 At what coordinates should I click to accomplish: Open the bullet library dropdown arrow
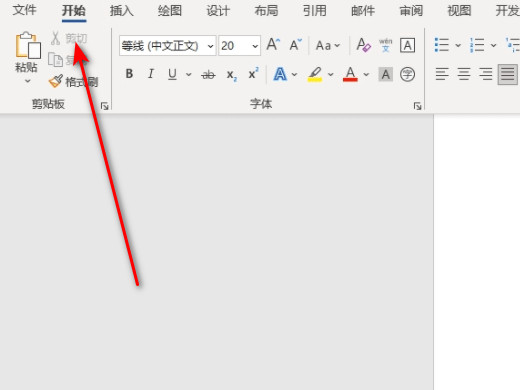pos(458,45)
